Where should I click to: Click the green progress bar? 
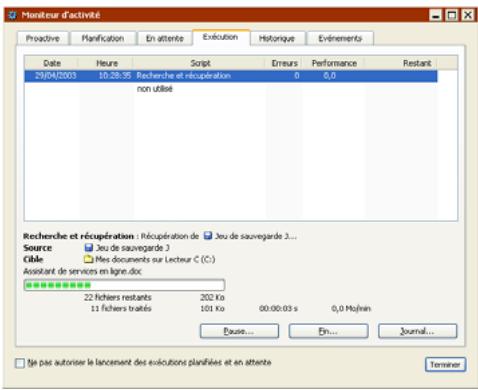124,285
